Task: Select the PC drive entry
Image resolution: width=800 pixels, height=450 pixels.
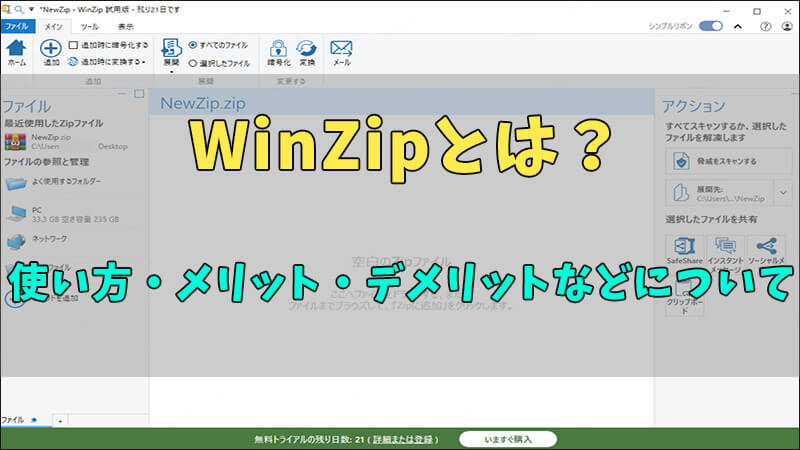Action: (x=62, y=214)
